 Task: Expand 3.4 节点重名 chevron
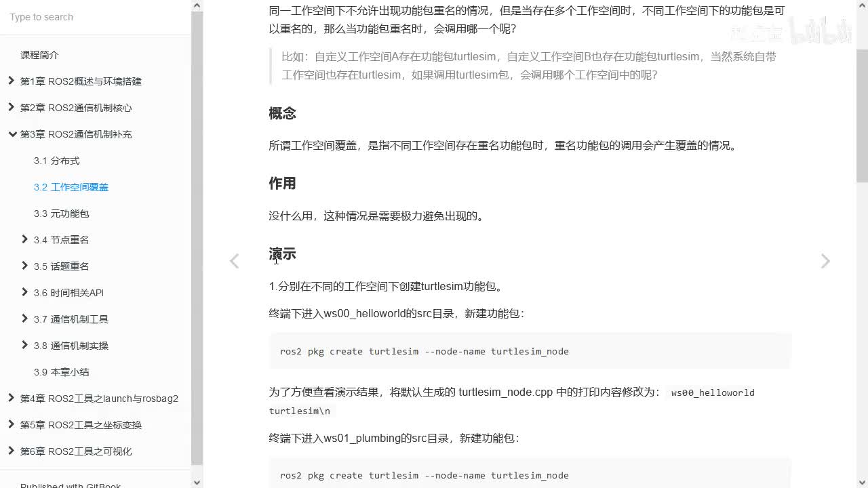pos(24,239)
